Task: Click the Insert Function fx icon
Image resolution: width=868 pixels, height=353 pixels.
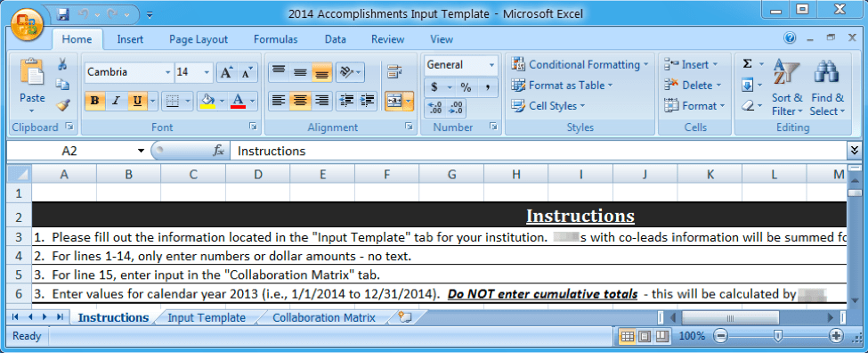Action: point(219,151)
